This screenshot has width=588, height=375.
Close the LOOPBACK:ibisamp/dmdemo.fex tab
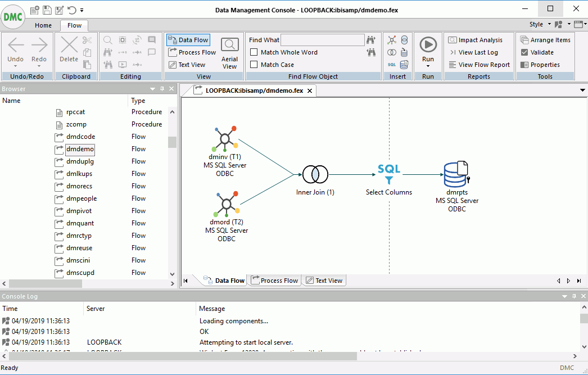click(x=310, y=91)
